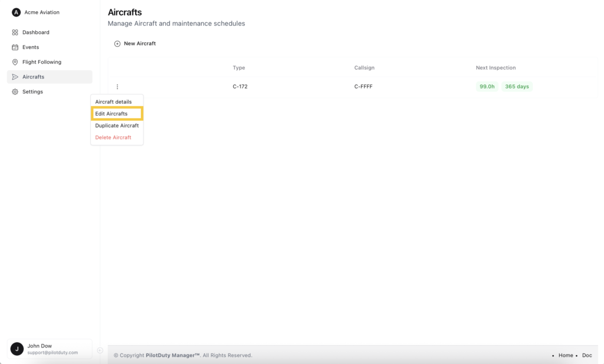Select the Events calendar icon
604x364 pixels.
[15, 47]
